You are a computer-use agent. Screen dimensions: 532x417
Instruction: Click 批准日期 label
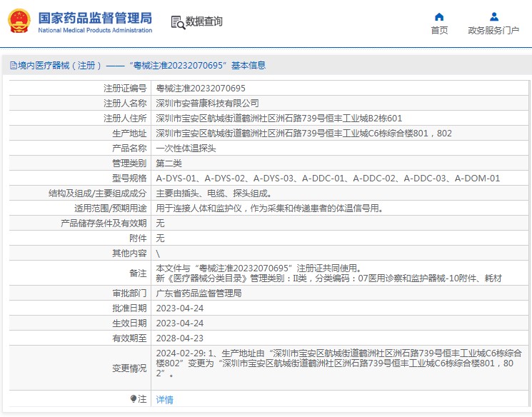tap(129, 308)
